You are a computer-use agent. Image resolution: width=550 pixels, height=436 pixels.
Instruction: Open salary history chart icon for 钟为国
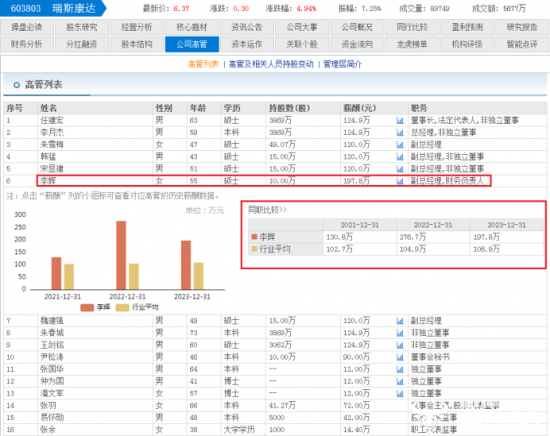[x=400, y=381]
